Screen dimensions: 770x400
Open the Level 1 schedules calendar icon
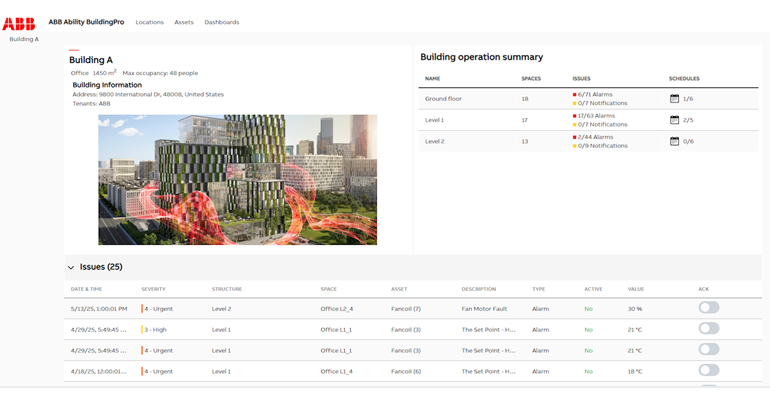[674, 120]
